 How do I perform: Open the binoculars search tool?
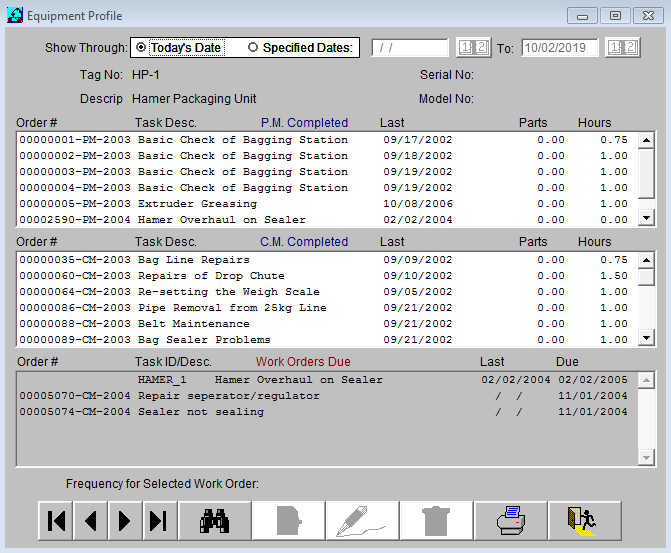(214, 521)
